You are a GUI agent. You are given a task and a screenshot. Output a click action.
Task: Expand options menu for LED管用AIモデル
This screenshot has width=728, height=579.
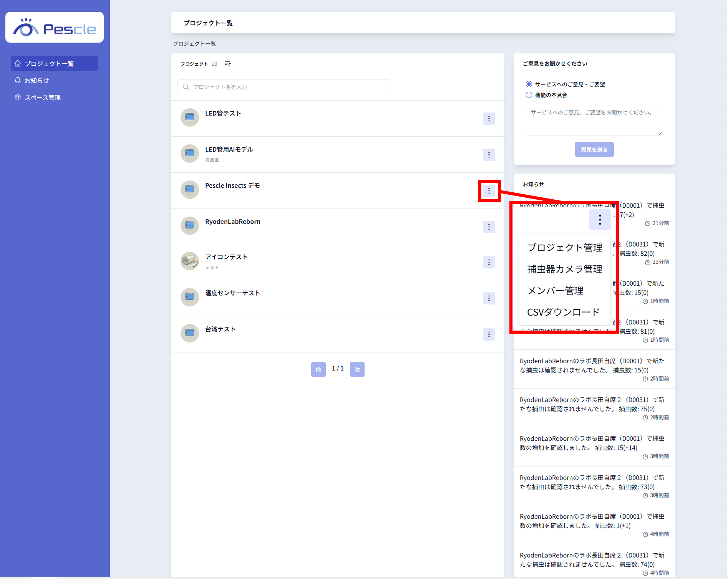pyautogui.click(x=489, y=155)
